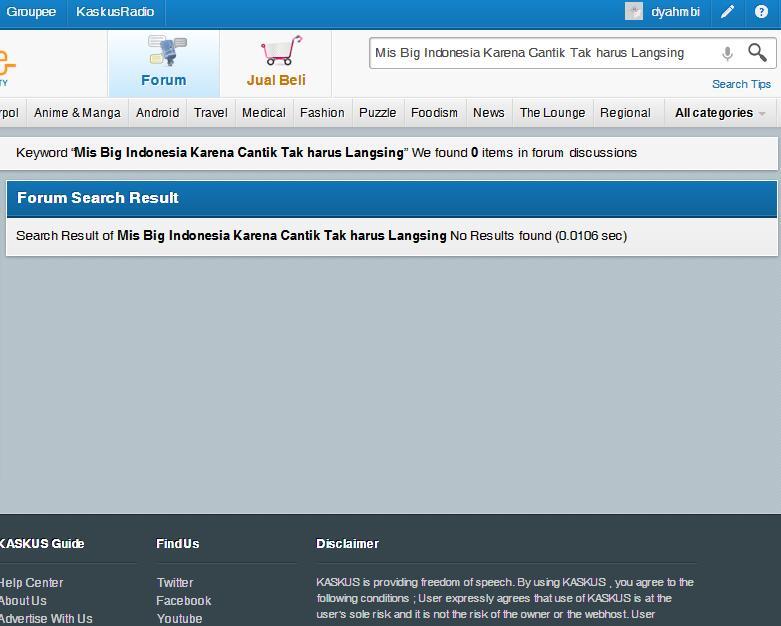The width and height of the screenshot is (781, 626).
Task: Click the microphone voice search icon
Action: coord(727,53)
